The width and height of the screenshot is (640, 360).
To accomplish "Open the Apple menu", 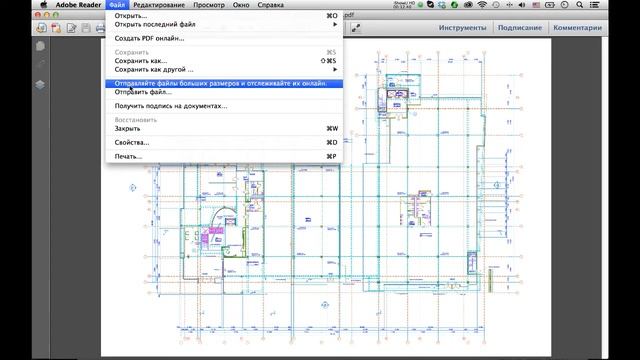I will pyautogui.click(x=44, y=5).
